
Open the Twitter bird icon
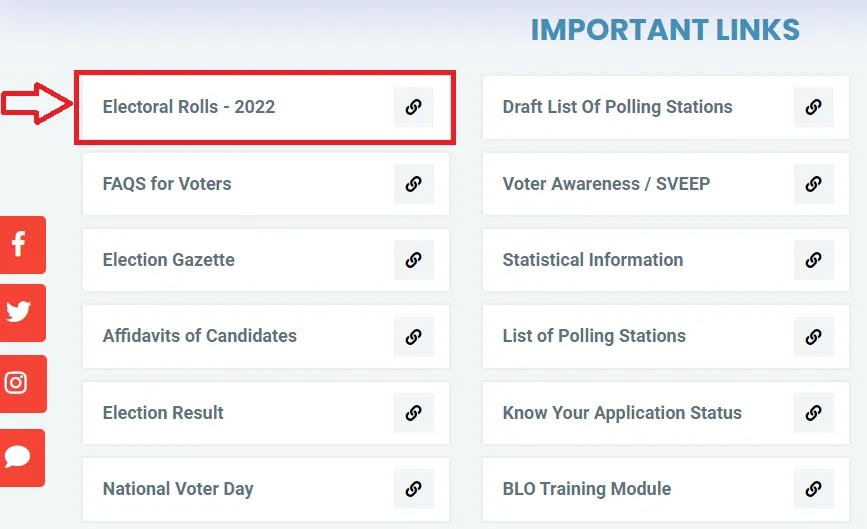[x=22, y=313]
